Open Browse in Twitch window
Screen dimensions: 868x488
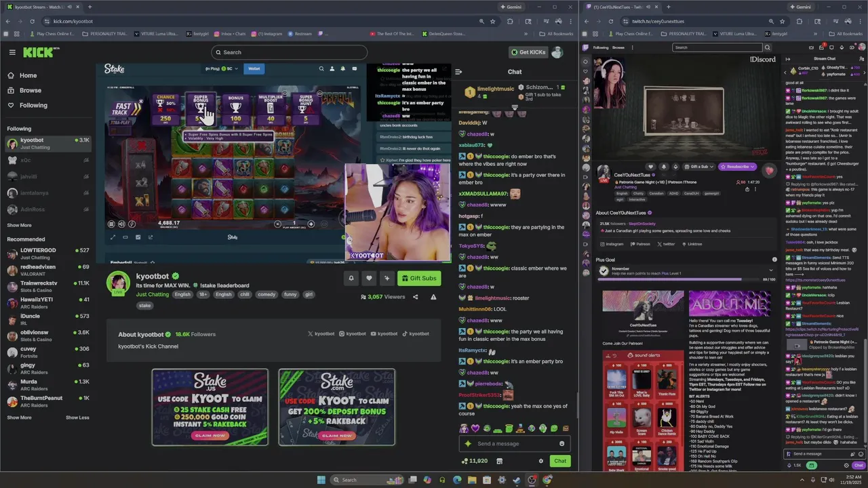point(618,47)
